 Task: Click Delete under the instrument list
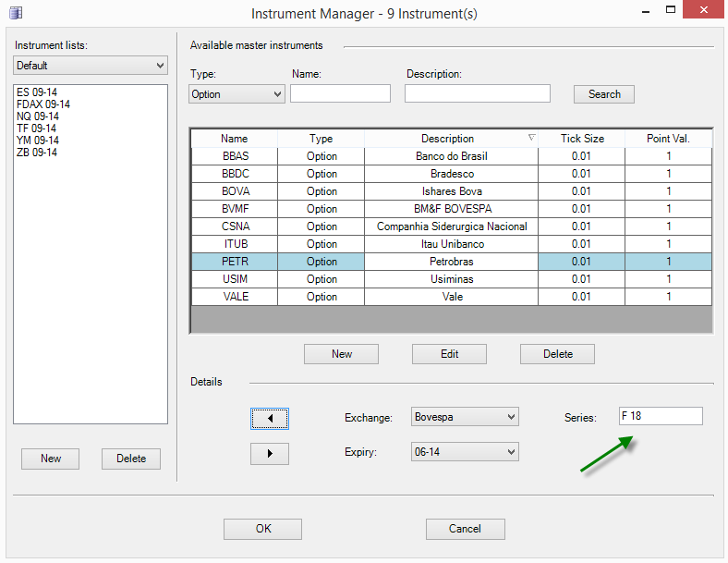click(x=131, y=459)
